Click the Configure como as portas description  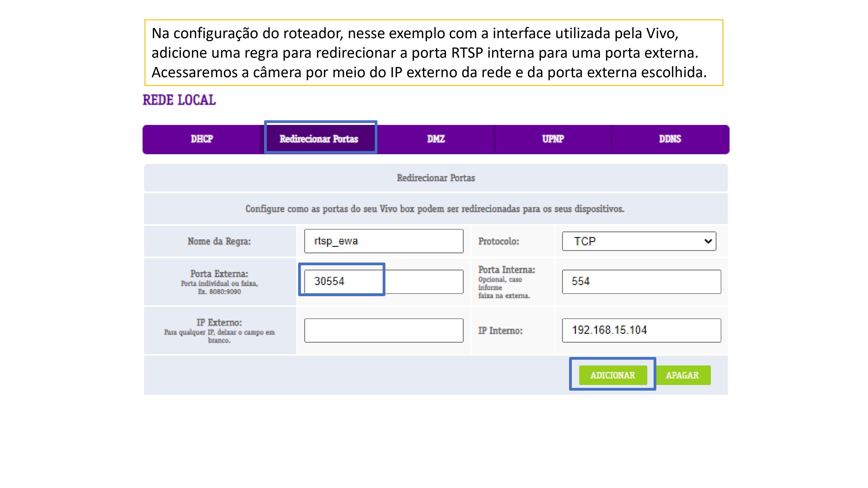(x=435, y=209)
